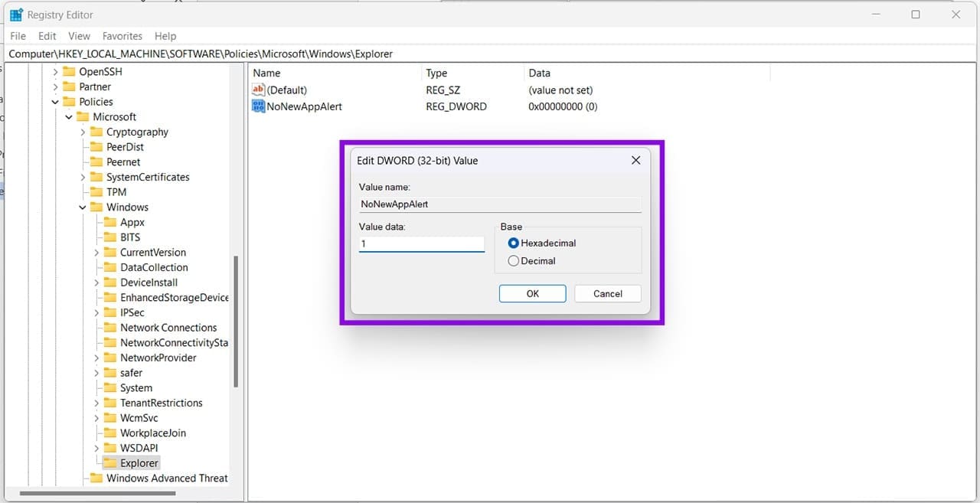980x503 pixels.
Task: Select the SystemCertificates tree key label
Action: (x=148, y=177)
